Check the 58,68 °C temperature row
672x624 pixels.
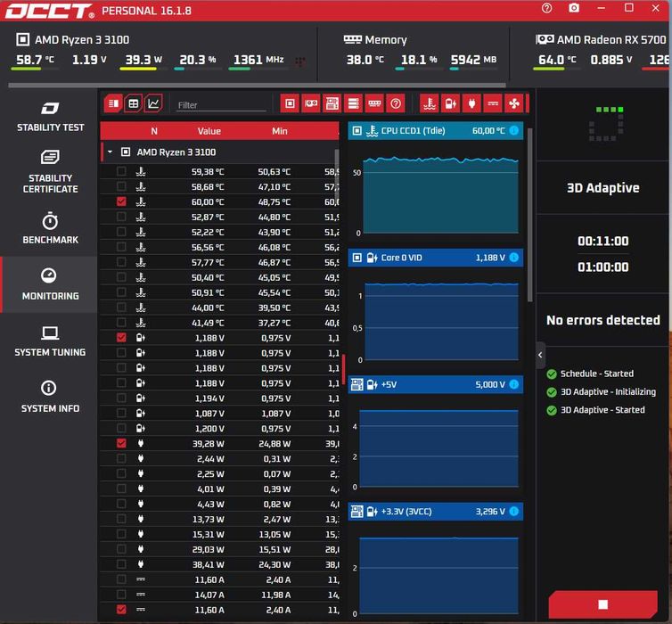tap(121, 186)
